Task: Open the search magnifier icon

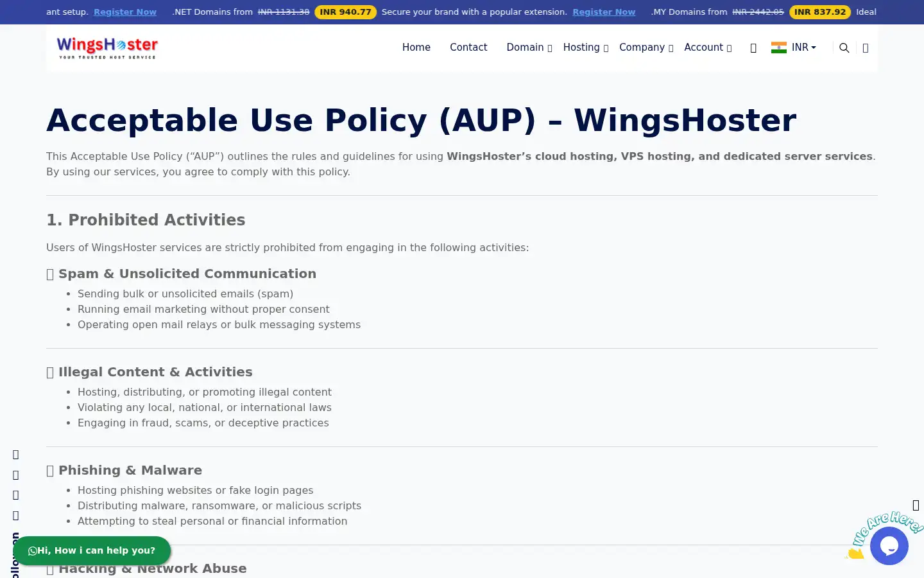Action: click(x=844, y=48)
